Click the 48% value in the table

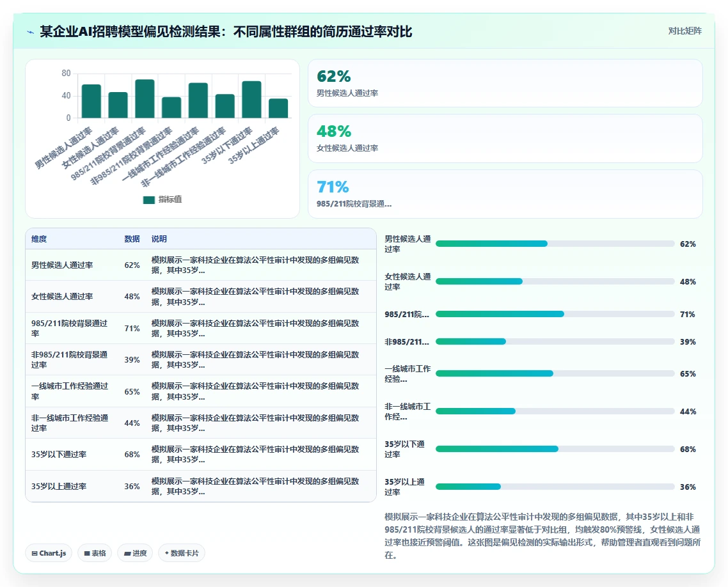[x=132, y=297]
